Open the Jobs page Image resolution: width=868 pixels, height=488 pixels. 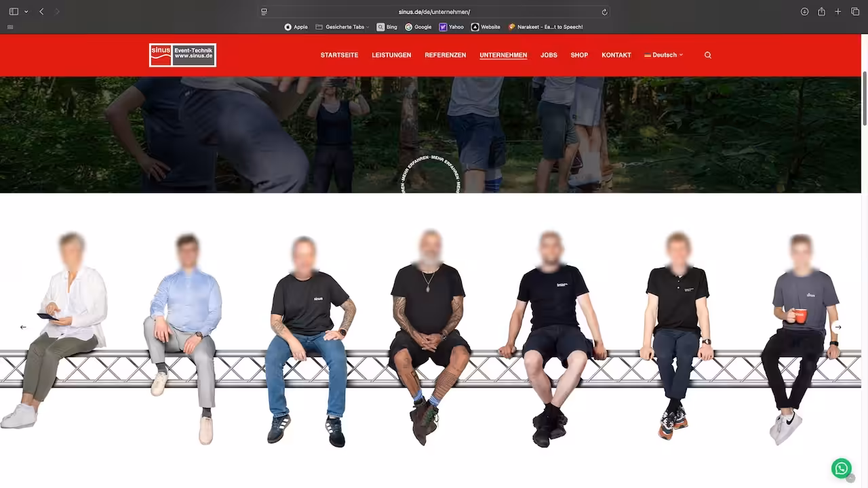click(549, 55)
